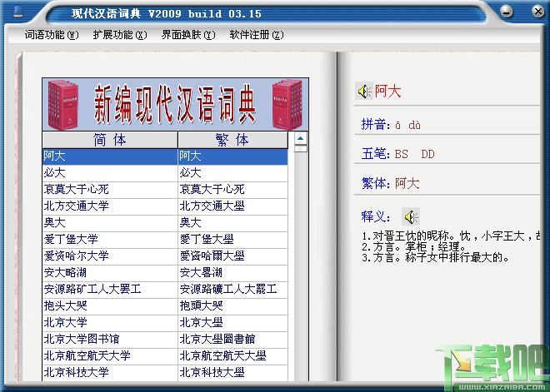Click the 简体 column header
The image size is (550, 392).
pos(110,140)
